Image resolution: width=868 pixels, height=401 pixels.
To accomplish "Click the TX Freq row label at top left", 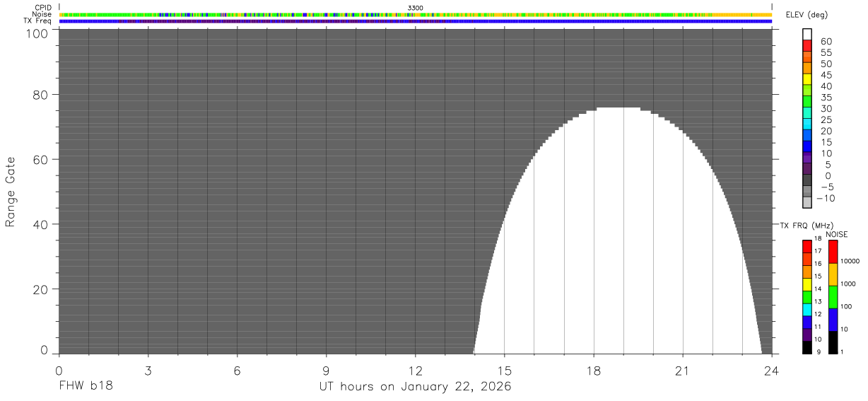I will (38, 21).
